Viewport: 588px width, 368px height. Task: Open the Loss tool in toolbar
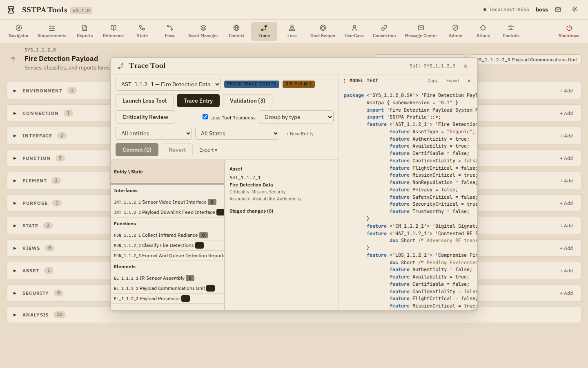[292, 31]
